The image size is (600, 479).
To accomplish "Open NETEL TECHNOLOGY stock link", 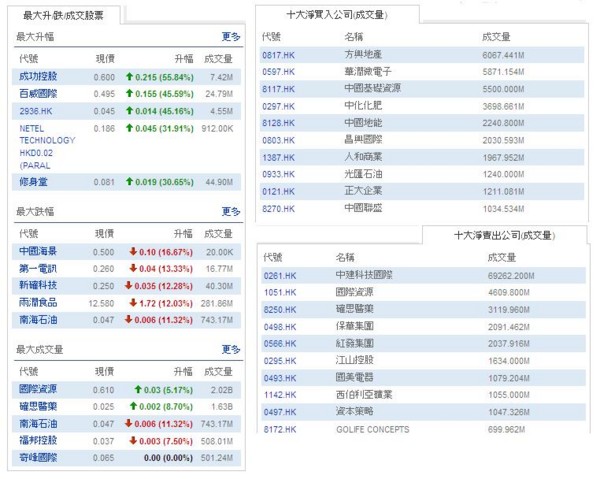I will (x=47, y=147).
